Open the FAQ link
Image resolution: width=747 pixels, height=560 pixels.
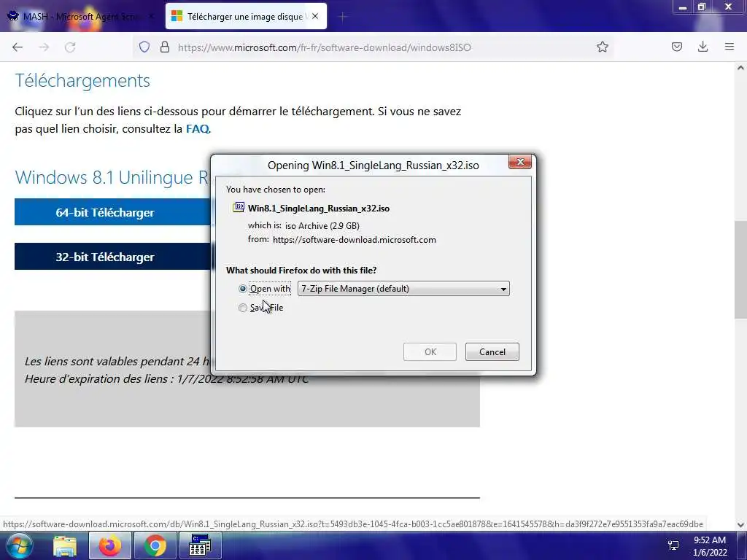click(197, 128)
